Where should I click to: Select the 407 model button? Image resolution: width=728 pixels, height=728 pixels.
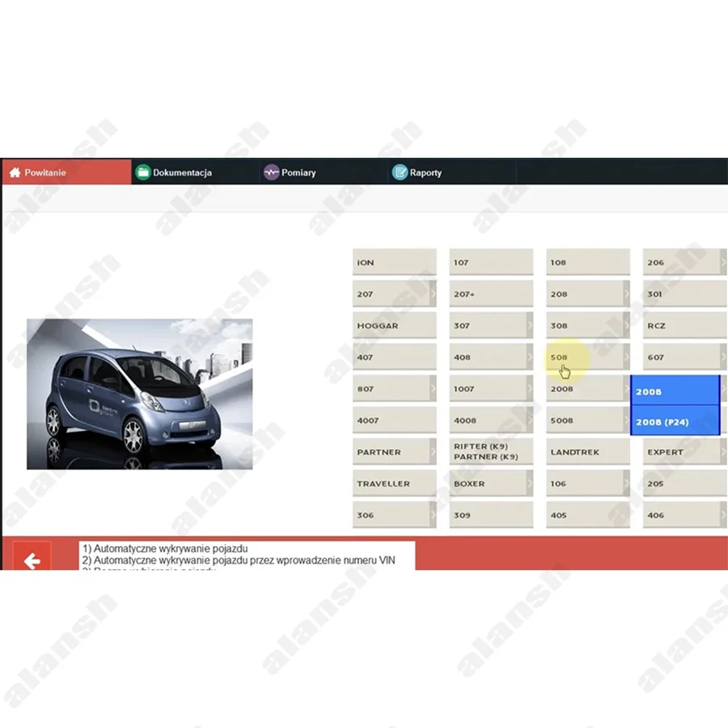394,357
